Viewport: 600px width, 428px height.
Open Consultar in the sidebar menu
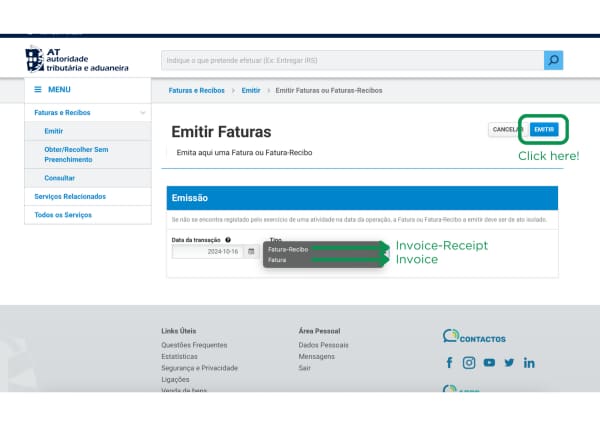coord(59,178)
